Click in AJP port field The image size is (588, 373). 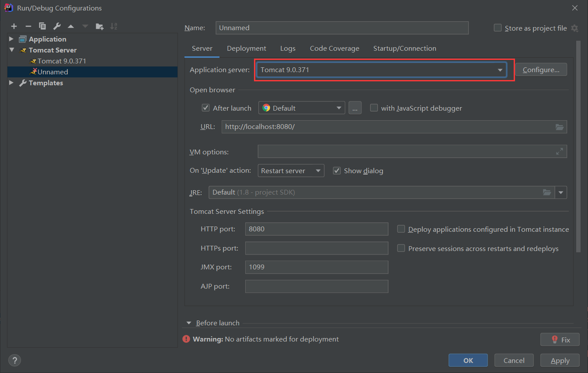click(317, 286)
